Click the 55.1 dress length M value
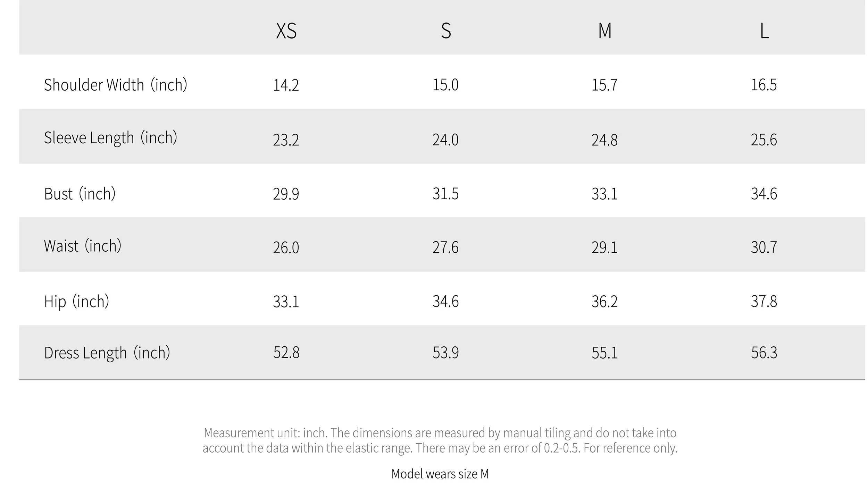 604,353
